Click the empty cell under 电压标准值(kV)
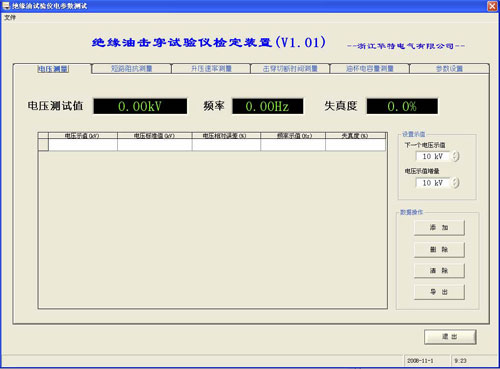 click(x=155, y=145)
